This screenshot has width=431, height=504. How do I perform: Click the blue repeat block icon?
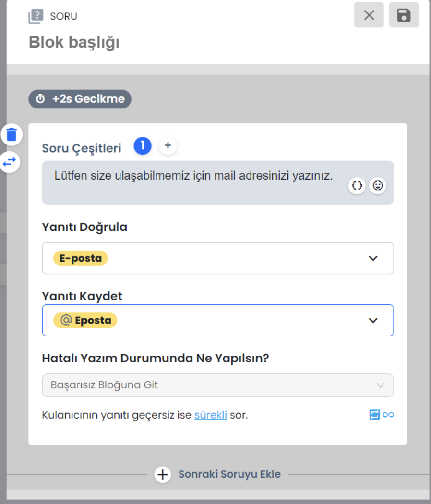pyautogui.click(x=374, y=415)
